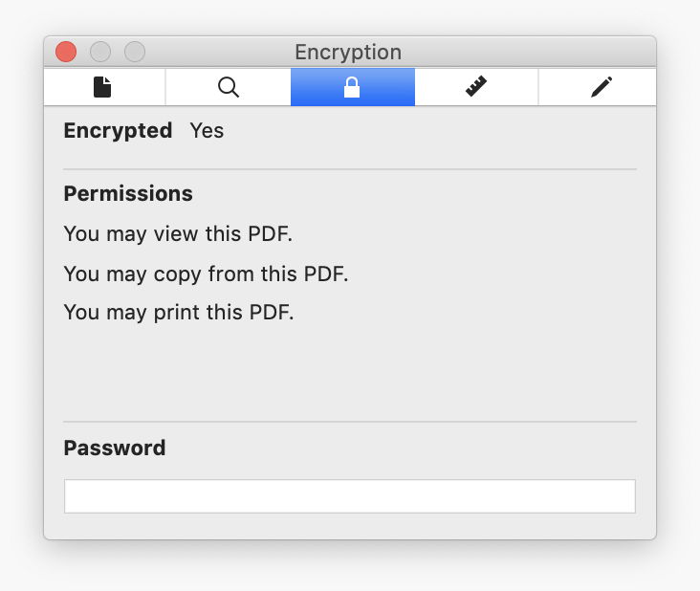Click "You may print this PDF." permission
The width and height of the screenshot is (700, 591).
[x=179, y=313]
